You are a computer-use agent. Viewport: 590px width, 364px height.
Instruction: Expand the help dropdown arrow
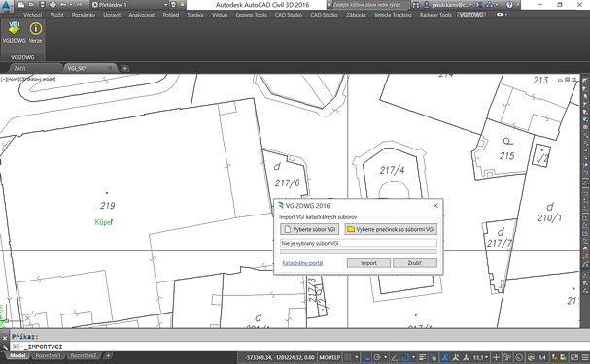click(x=517, y=5)
